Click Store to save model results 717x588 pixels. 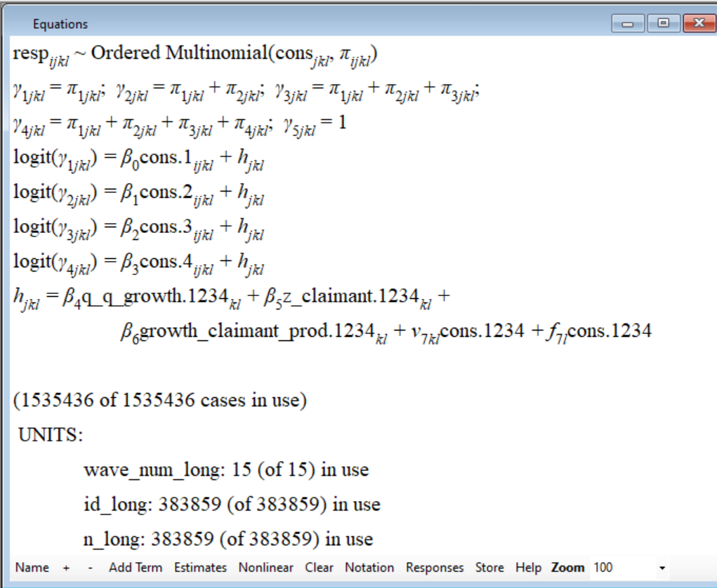pyautogui.click(x=489, y=567)
